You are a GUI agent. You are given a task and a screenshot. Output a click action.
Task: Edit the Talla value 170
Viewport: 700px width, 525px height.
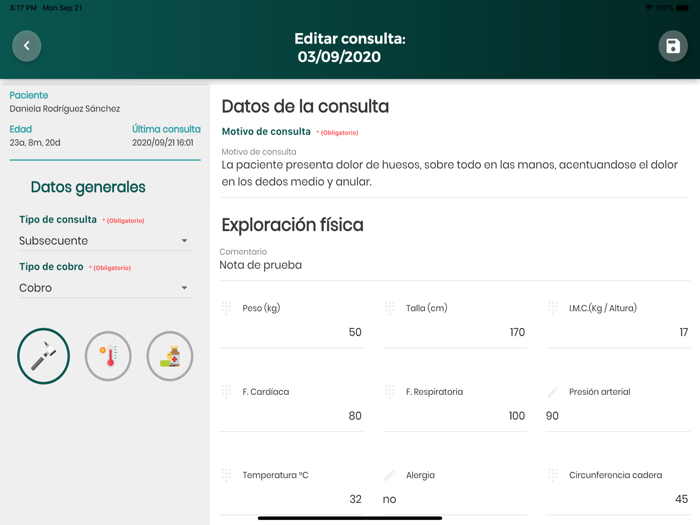pos(455,332)
